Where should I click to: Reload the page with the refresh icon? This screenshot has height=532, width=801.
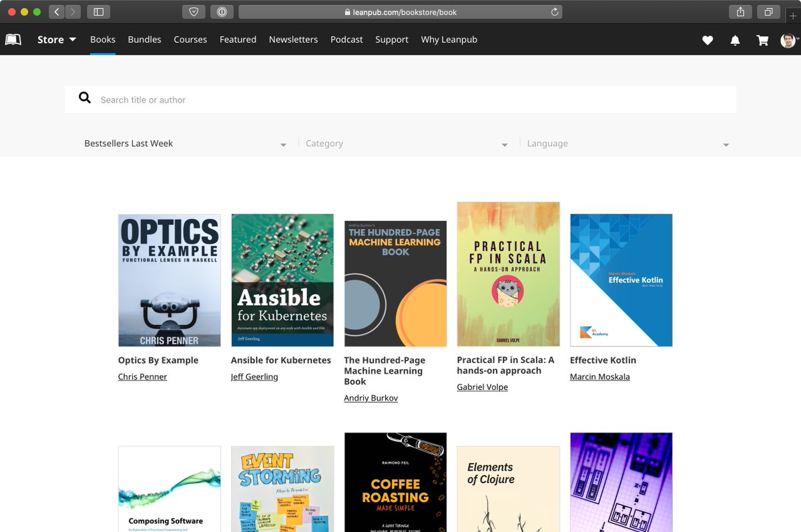[x=554, y=12]
